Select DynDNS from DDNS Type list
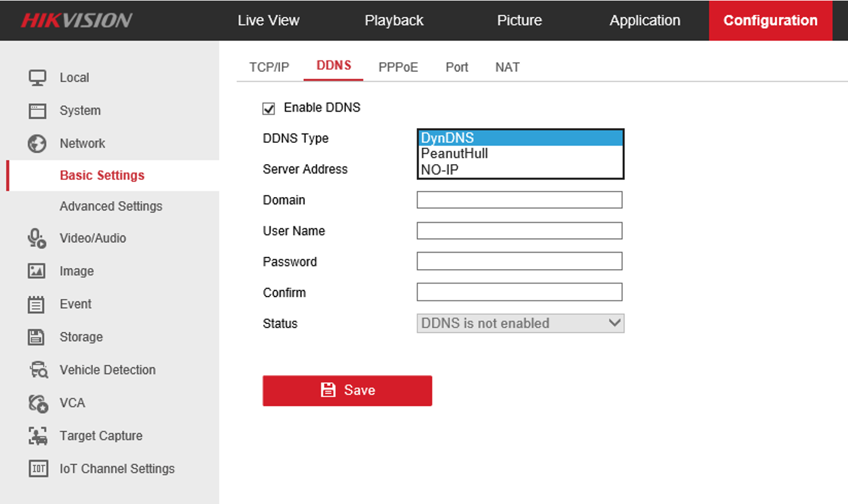This screenshot has width=848, height=504. [520, 139]
